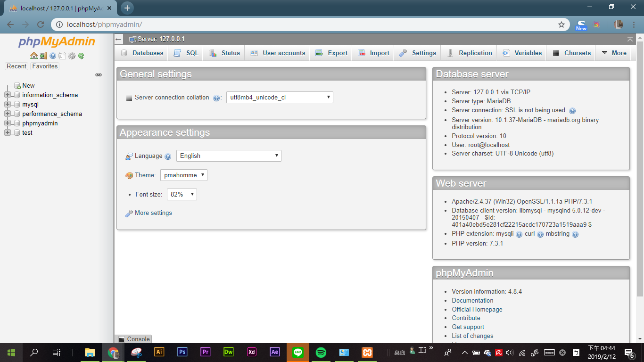The height and width of the screenshot is (362, 644).
Task: Open the Console bar at bottom
Action: click(x=133, y=339)
